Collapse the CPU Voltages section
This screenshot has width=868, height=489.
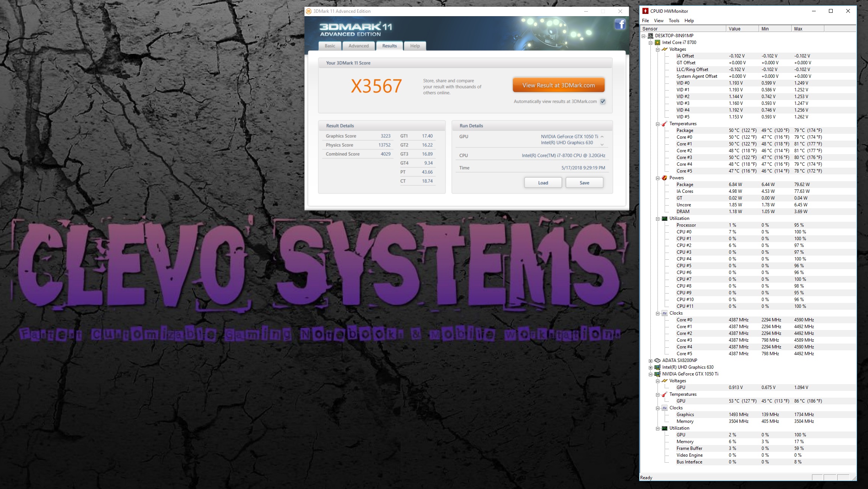[658, 50]
